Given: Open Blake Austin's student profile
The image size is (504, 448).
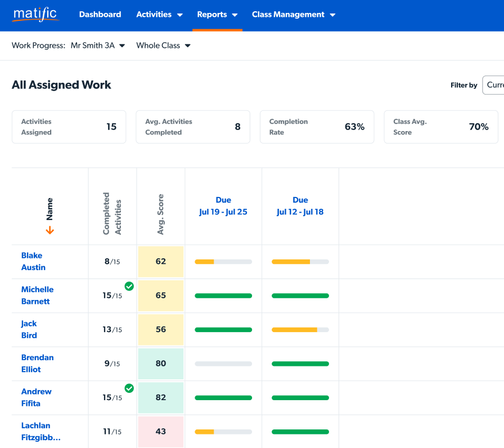Looking at the screenshot, I should (33, 262).
